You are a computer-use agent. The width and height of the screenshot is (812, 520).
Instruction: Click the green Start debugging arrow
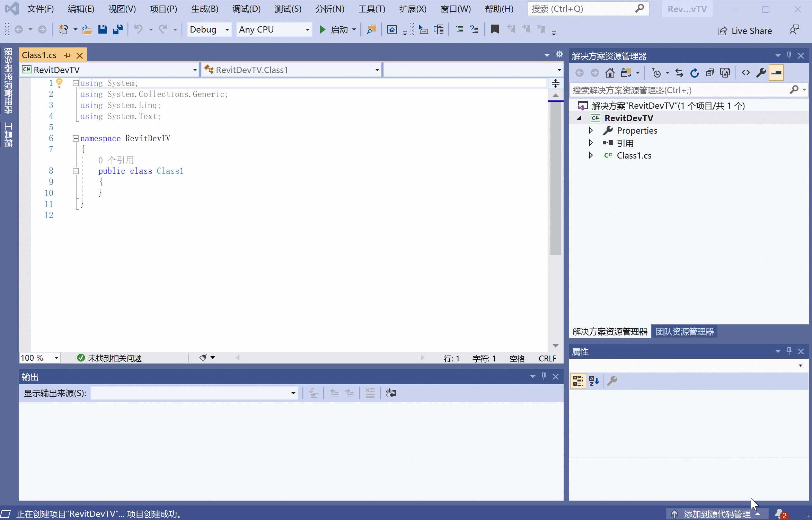click(322, 30)
